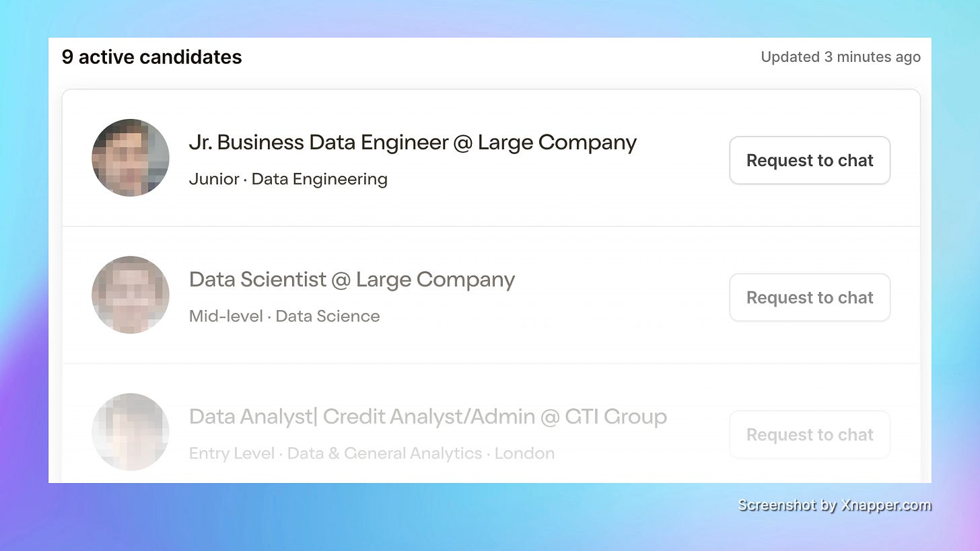Select the Mid-level · Data Science subtitle
The width and height of the screenshot is (980, 551).
point(284,316)
